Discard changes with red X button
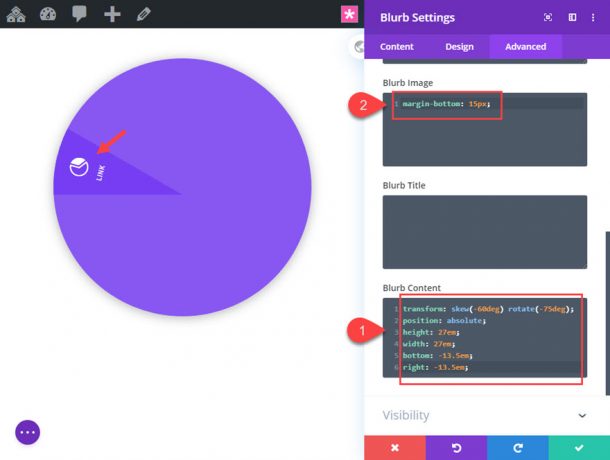The width and height of the screenshot is (610, 460). (394, 447)
